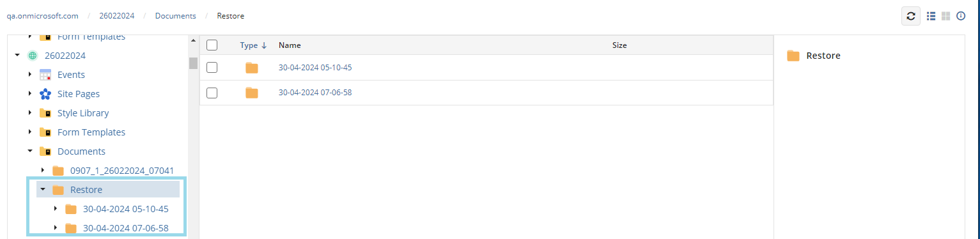Sort by the Name column header
Screen dimensions: 980x239
pos(290,45)
